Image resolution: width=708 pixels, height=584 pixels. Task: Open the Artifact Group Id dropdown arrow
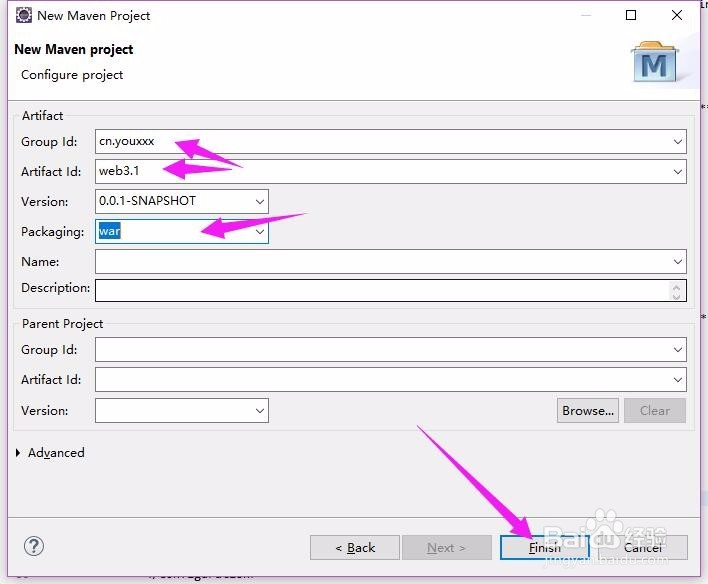tap(677, 141)
